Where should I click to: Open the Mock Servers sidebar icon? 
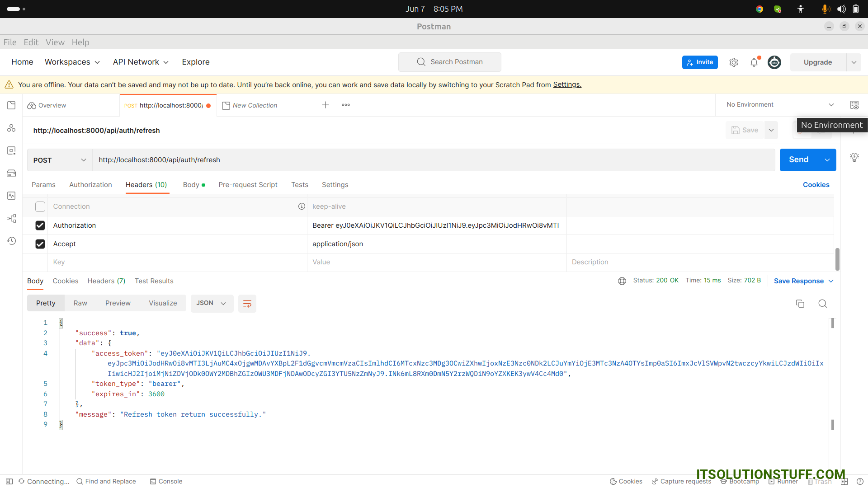(11, 173)
